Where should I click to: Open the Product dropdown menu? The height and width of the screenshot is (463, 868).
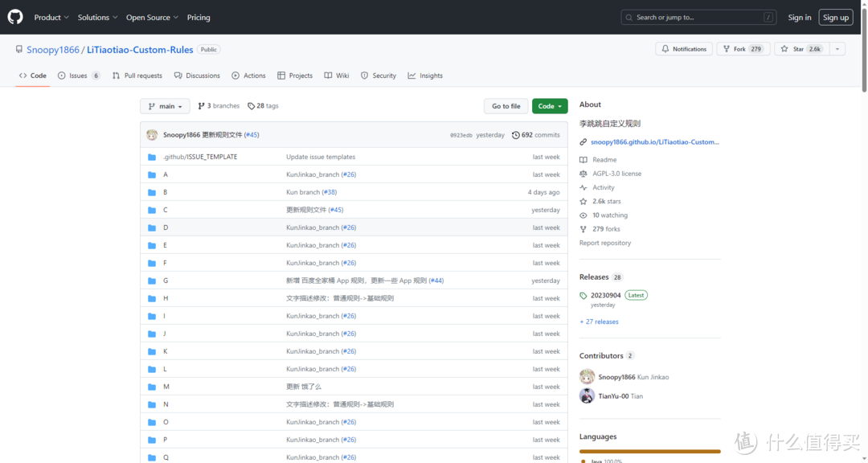51,17
